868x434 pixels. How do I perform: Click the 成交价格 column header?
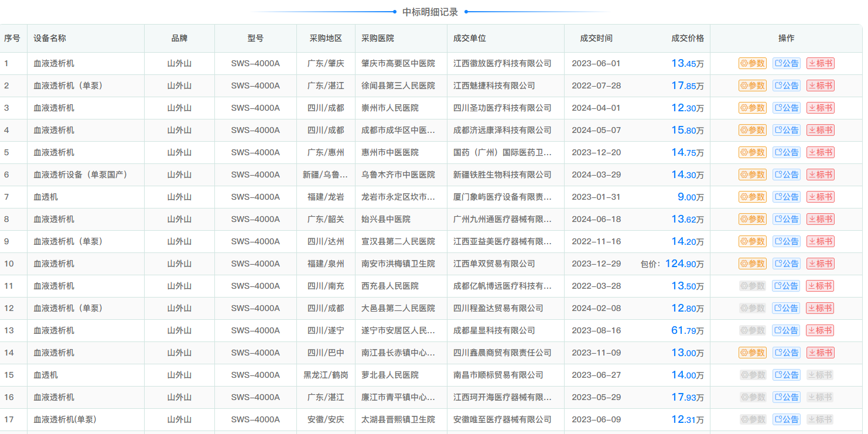(688, 38)
